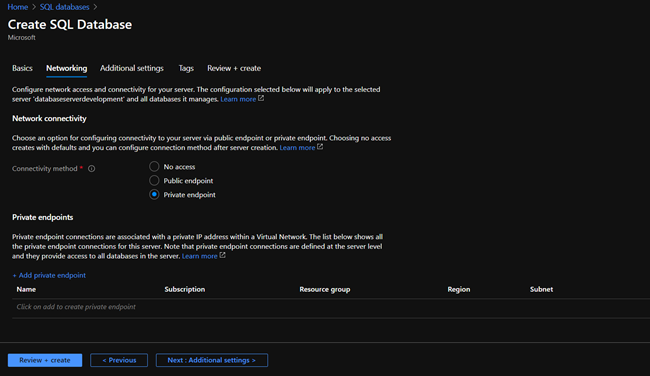Click the Networking tab
The height and width of the screenshot is (376, 650).
tap(67, 68)
